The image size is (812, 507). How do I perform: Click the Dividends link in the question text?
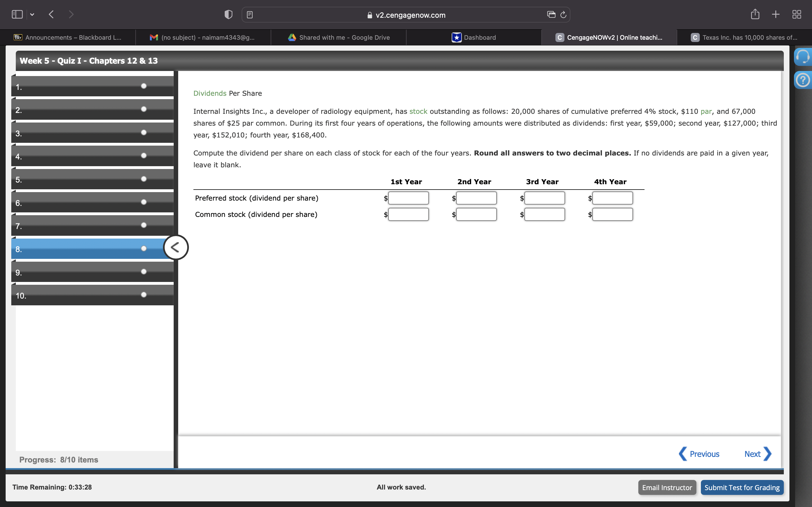tap(209, 93)
